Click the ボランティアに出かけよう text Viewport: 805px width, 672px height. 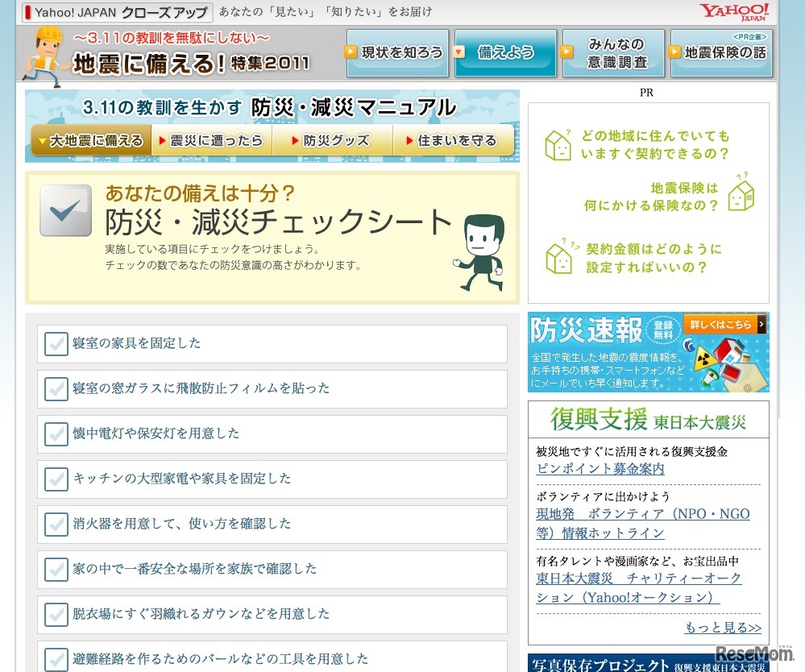point(603,496)
